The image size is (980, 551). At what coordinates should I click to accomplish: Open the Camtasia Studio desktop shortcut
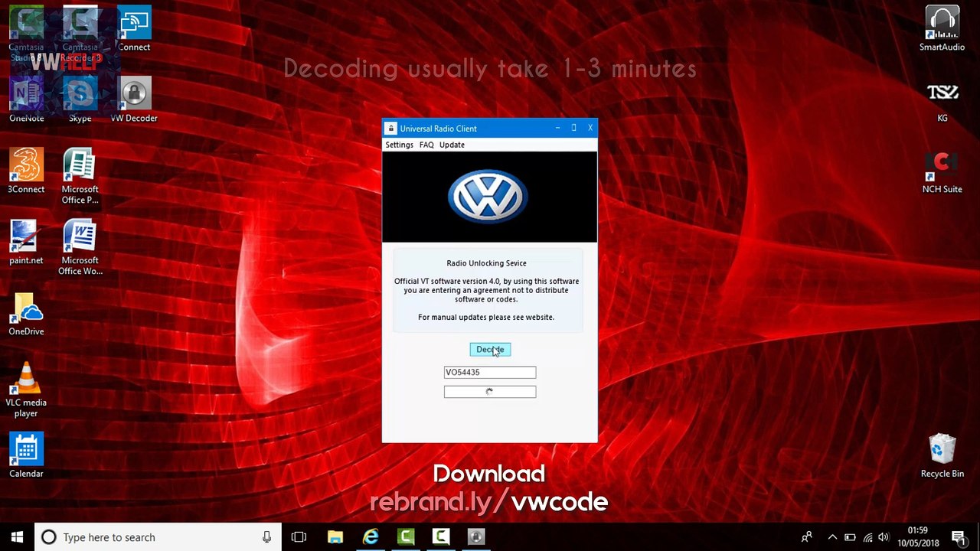pos(26,34)
